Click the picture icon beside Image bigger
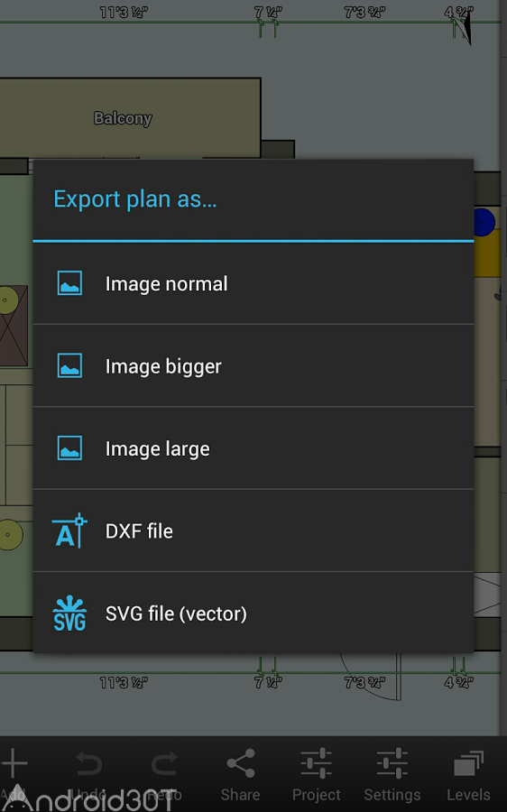This screenshot has width=507, height=812. 69,365
